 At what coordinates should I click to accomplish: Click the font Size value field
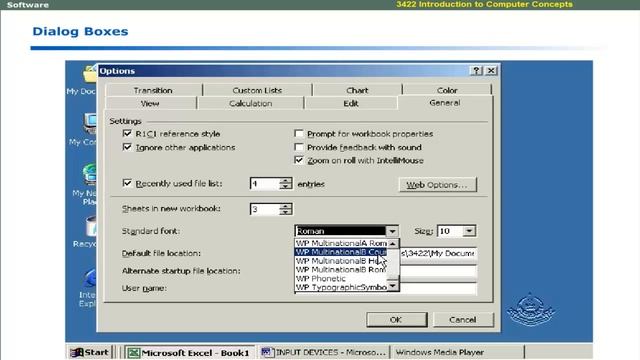point(450,231)
